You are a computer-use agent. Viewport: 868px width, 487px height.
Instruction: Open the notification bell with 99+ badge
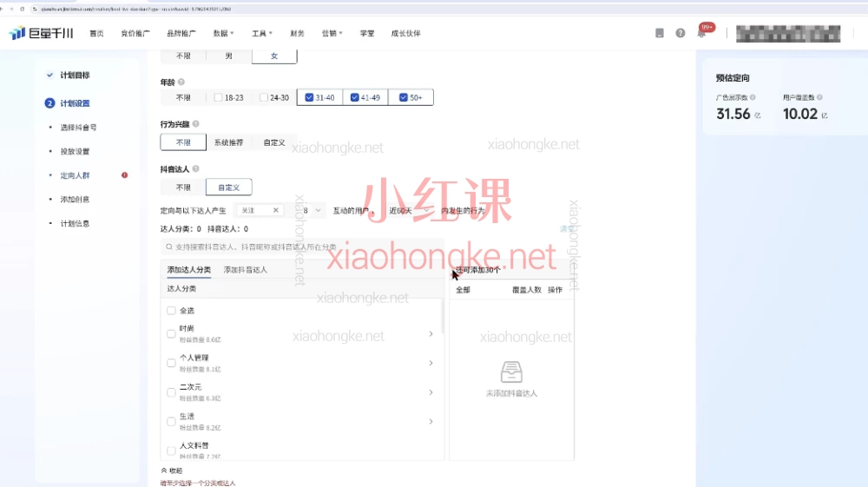pos(701,34)
